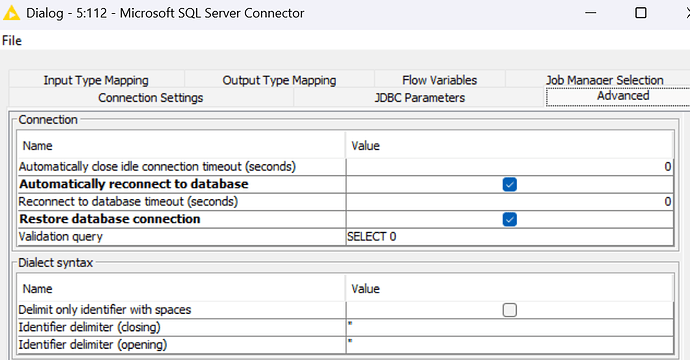Click the Connection table Name column header

tap(181, 146)
